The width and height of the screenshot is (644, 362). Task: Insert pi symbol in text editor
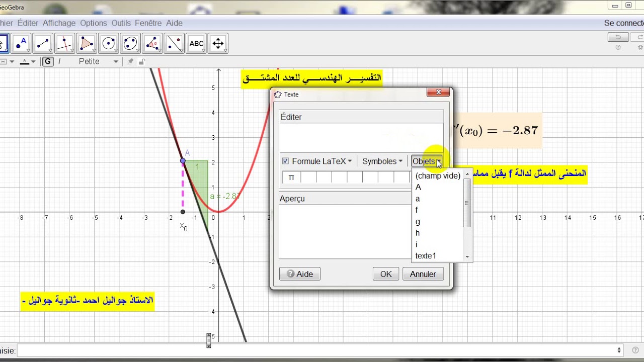coord(291,177)
